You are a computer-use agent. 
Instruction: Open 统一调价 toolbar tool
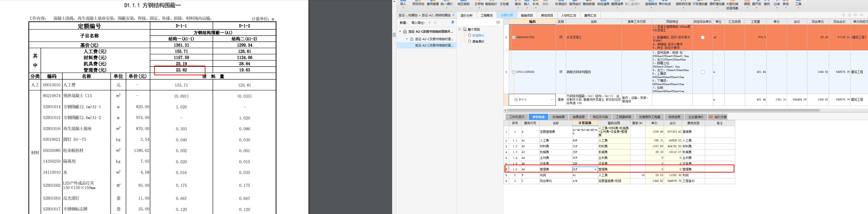pos(447,4)
